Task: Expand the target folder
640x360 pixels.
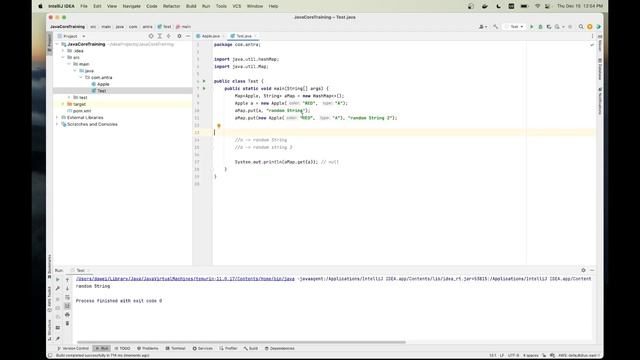Action: 63,104
